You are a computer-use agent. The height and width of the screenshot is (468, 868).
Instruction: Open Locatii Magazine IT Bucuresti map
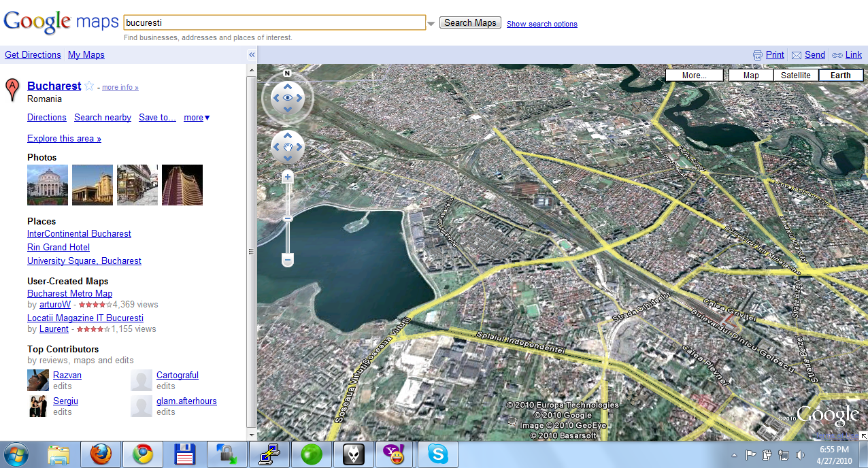pyautogui.click(x=85, y=318)
